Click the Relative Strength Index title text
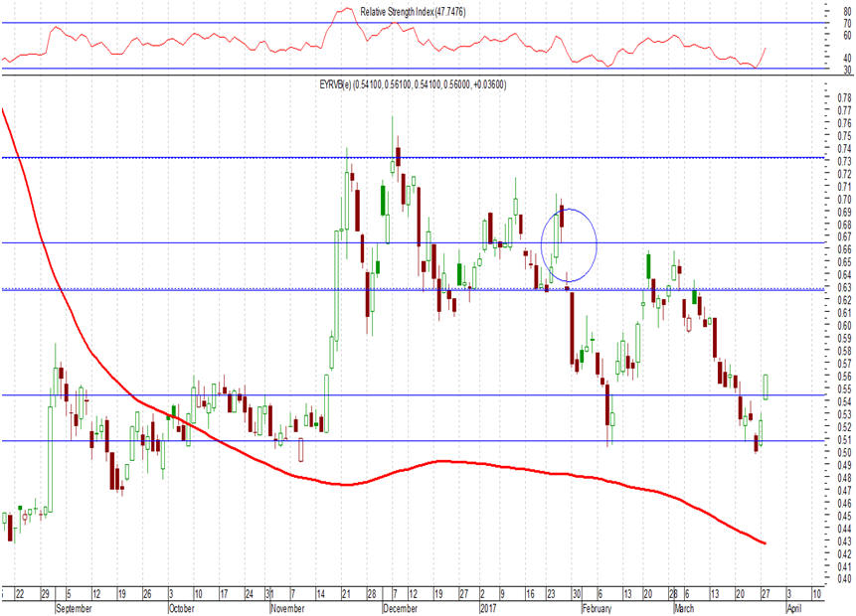 (413, 12)
